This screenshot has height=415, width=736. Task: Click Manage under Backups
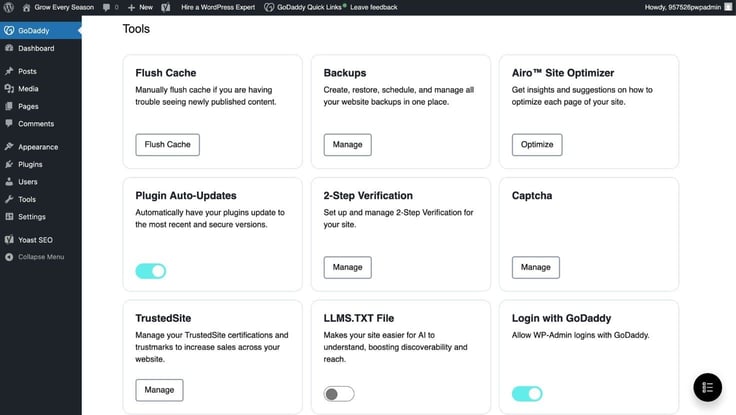(x=347, y=145)
